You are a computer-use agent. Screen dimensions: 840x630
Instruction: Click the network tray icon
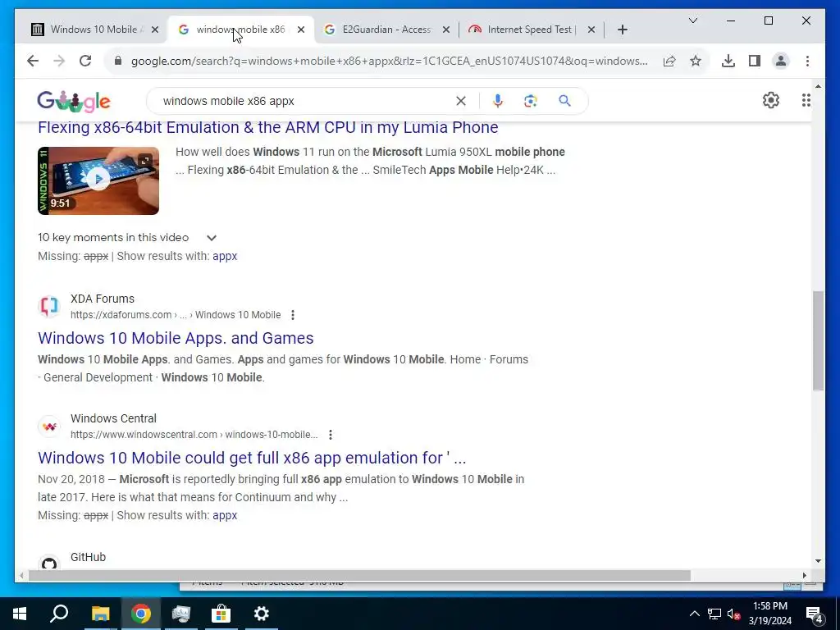714,614
